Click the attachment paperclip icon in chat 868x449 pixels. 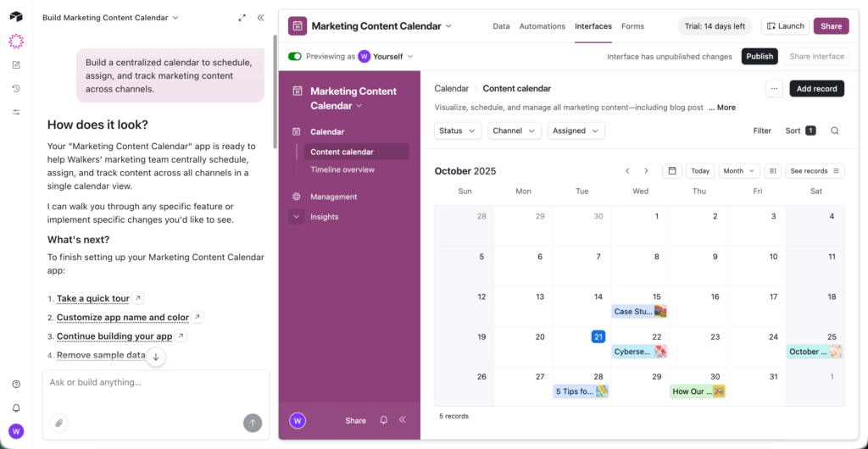pos(58,422)
